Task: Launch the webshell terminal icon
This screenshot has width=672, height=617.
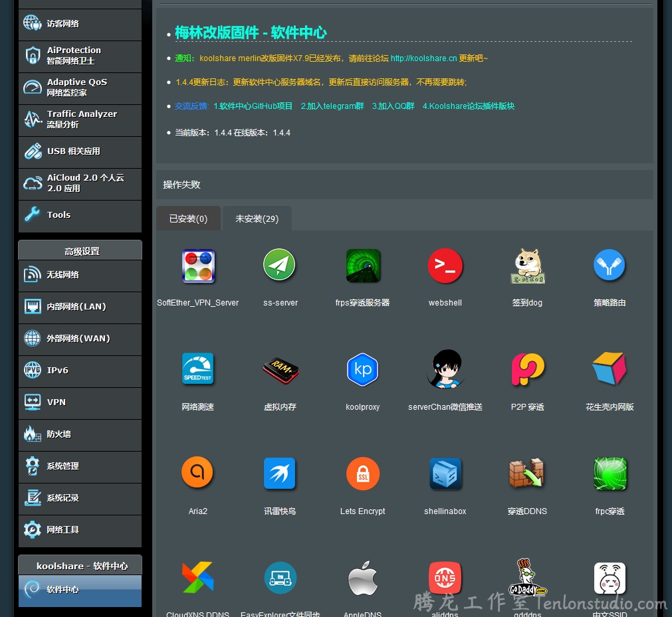Action: (445, 266)
